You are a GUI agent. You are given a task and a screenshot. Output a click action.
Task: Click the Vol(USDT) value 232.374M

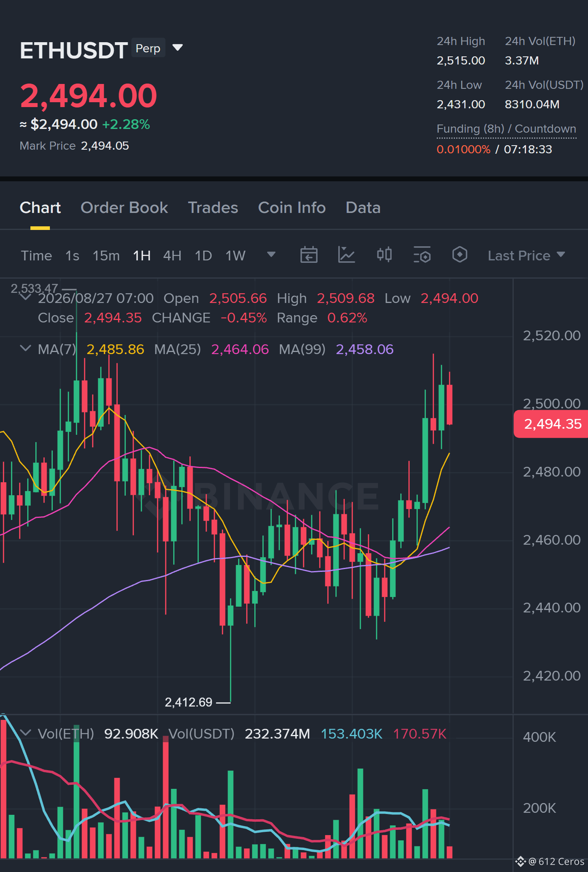pos(277,734)
